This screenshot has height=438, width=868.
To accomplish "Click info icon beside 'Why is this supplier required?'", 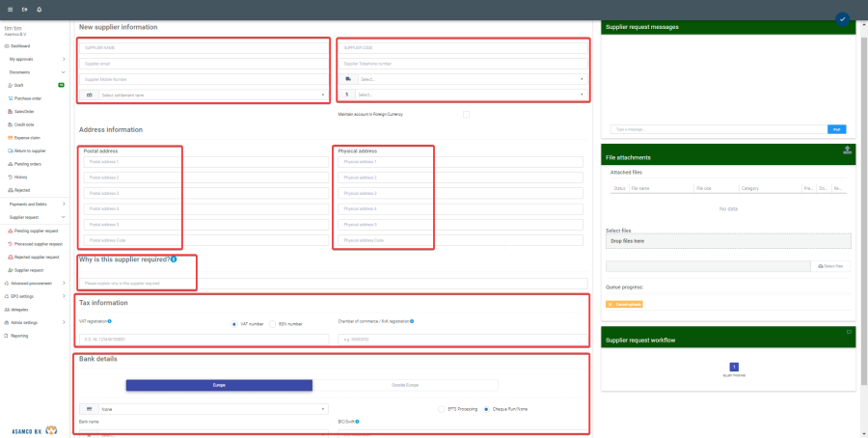I will coord(174,260).
